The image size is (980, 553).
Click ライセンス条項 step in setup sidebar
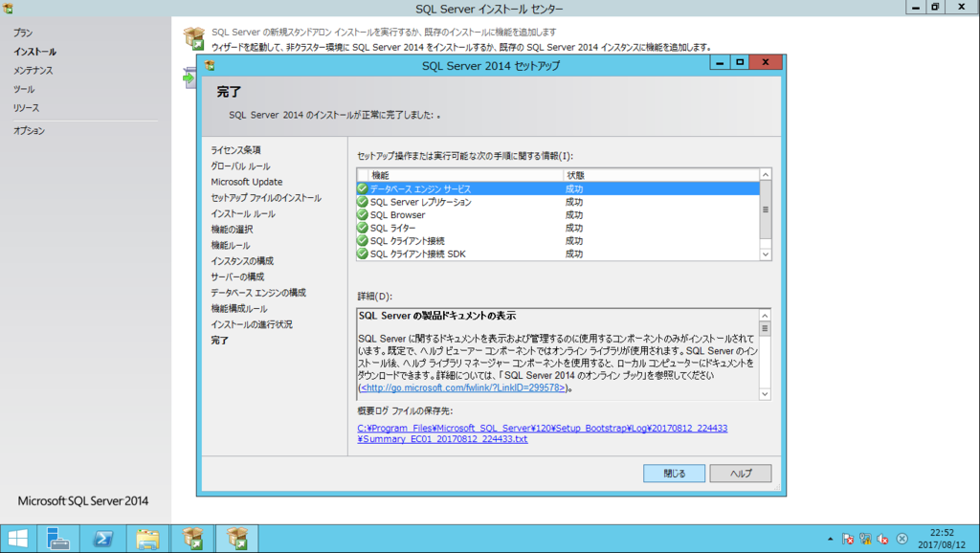tap(235, 150)
